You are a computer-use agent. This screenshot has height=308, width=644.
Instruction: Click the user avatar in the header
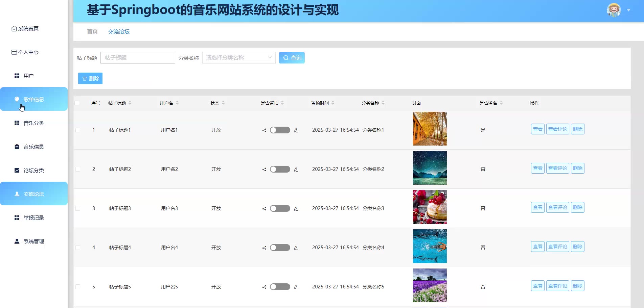pos(614,10)
